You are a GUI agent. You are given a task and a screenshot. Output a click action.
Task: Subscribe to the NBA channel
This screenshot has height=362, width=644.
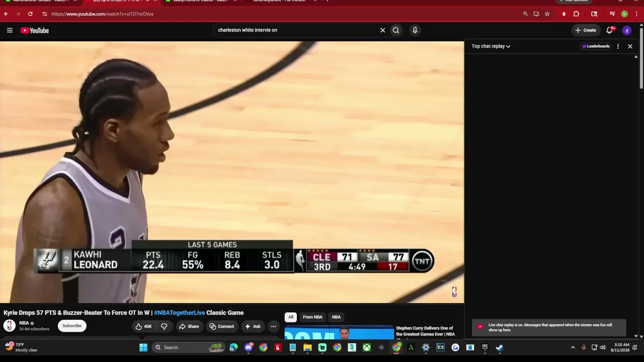(x=72, y=326)
